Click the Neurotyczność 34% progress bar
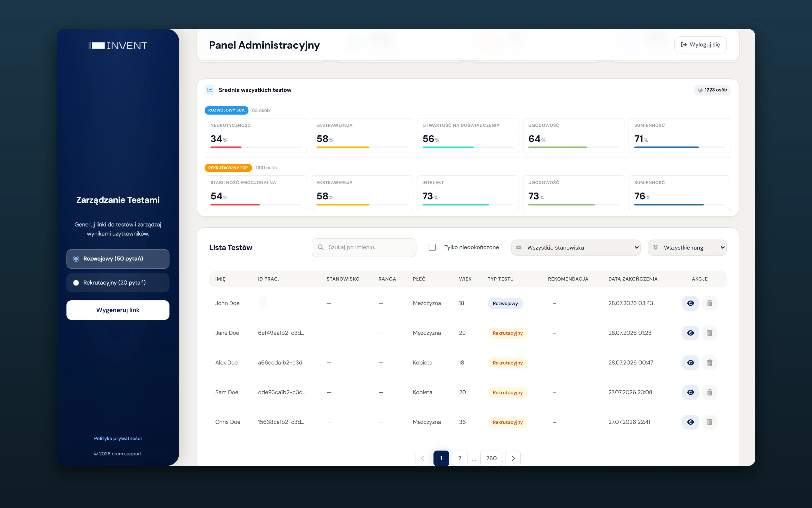This screenshot has height=508, width=812. pyautogui.click(x=256, y=148)
